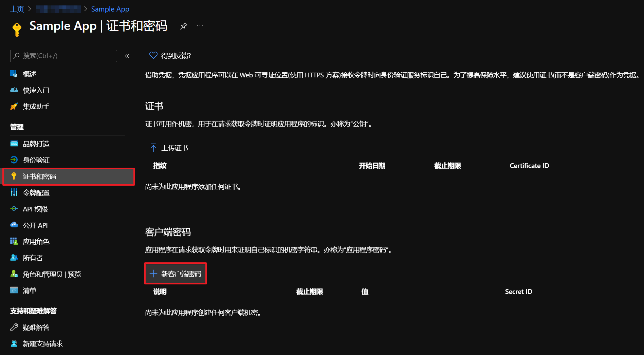644x355 pixels.
Task: Click 上传证书 upload certificate button
Action: pyautogui.click(x=169, y=148)
